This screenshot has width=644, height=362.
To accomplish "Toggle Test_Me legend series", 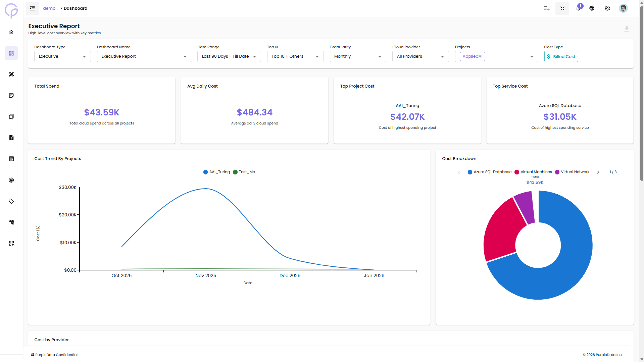I will point(244,172).
